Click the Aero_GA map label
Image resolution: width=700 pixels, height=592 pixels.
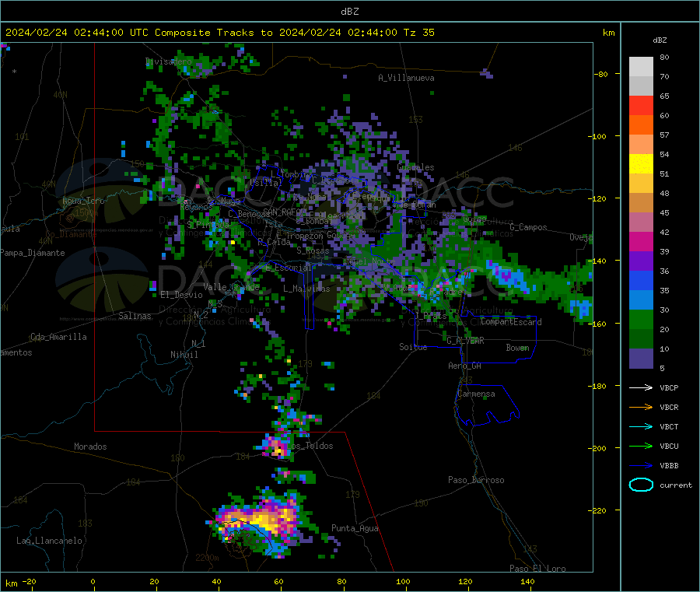pos(465,366)
